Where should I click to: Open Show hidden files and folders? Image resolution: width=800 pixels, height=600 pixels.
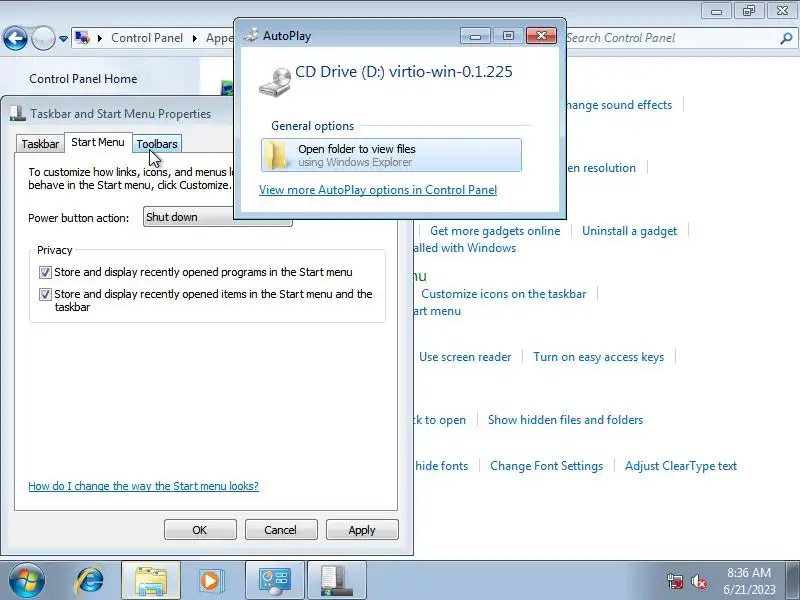565,420
